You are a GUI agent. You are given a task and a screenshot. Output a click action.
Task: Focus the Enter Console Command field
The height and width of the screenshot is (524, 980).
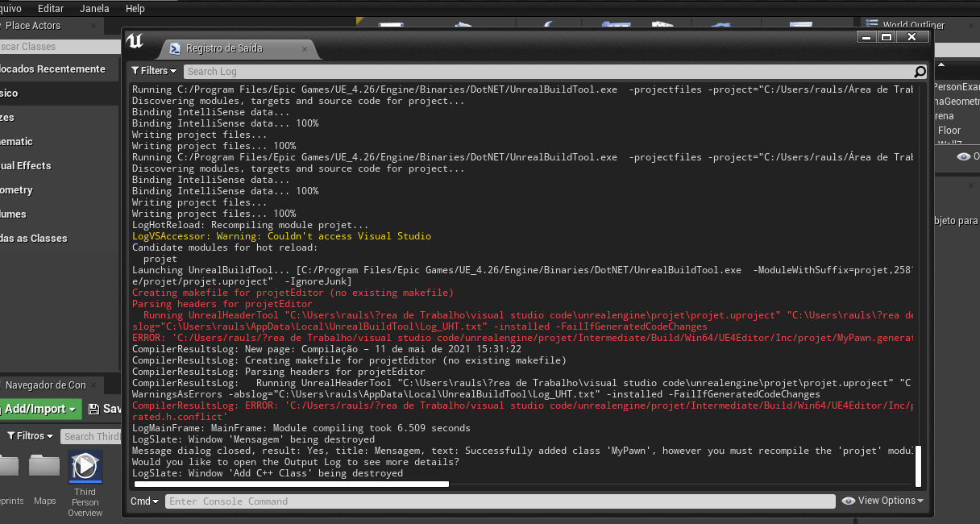(x=500, y=501)
